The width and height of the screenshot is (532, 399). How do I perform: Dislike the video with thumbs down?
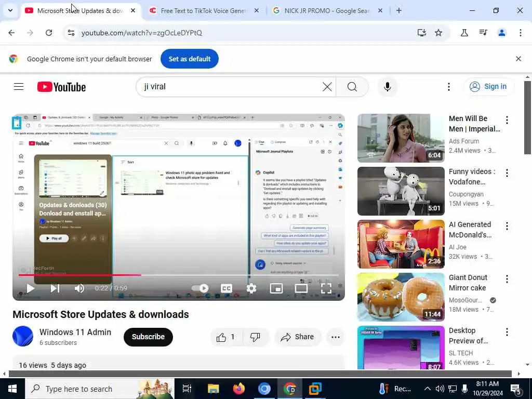click(x=255, y=337)
